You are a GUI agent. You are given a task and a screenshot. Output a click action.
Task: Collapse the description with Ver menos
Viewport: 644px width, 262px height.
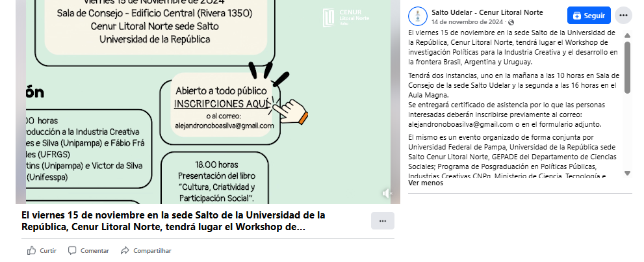pyautogui.click(x=426, y=183)
